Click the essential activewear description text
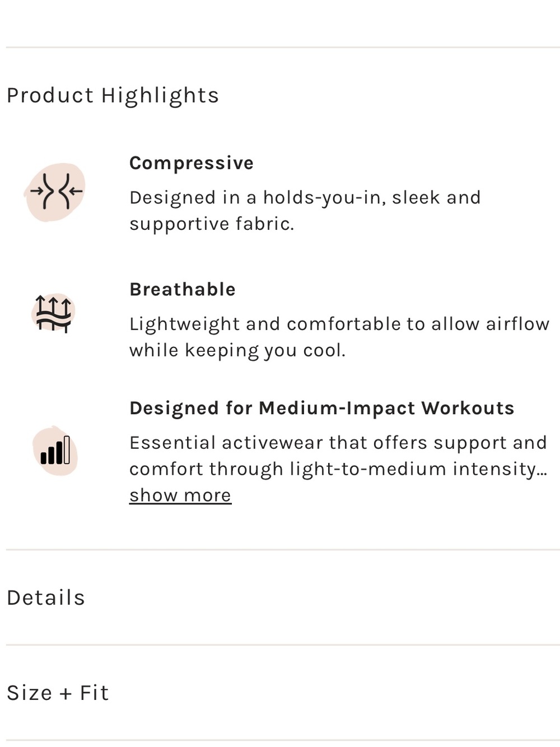 338,456
